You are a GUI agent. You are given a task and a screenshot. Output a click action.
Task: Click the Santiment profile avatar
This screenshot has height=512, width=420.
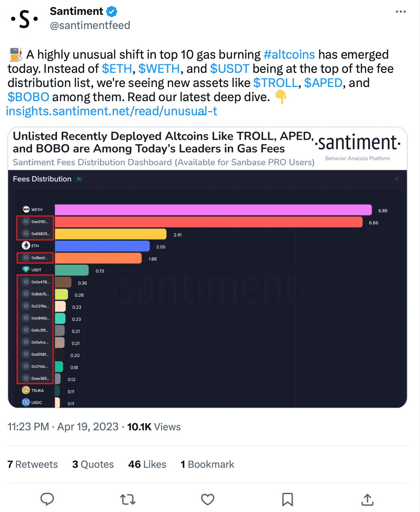(24, 19)
